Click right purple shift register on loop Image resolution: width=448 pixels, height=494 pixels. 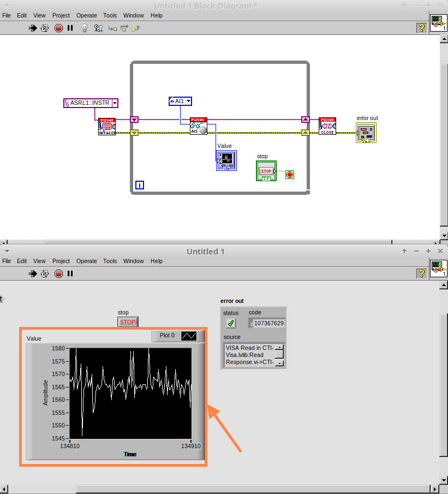click(x=305, y=120)
